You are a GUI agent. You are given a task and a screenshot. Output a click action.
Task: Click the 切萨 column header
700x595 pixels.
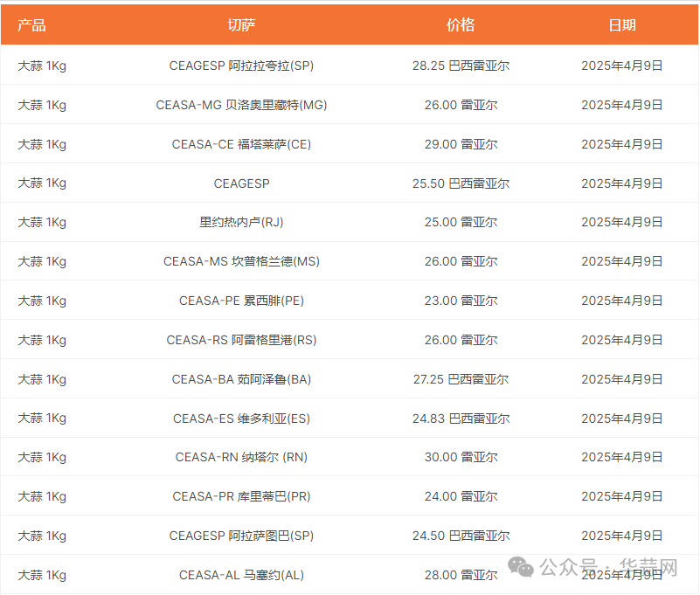tap(241, 25)
